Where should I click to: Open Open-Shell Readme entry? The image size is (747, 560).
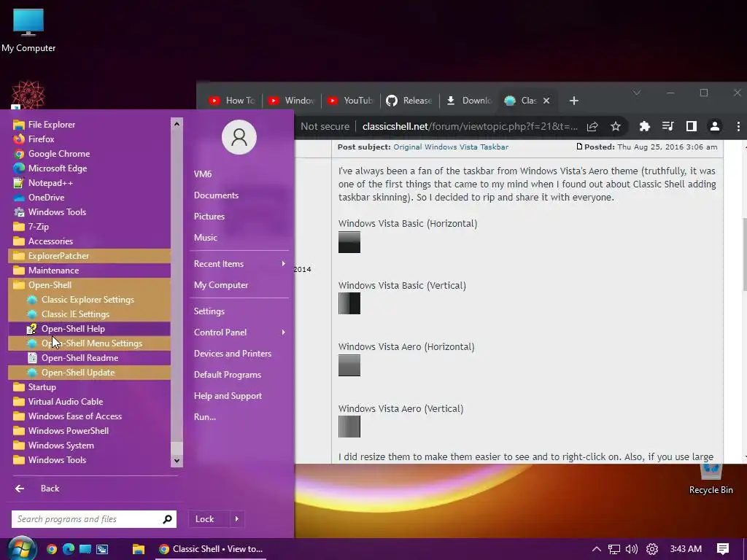pos(89,358)
